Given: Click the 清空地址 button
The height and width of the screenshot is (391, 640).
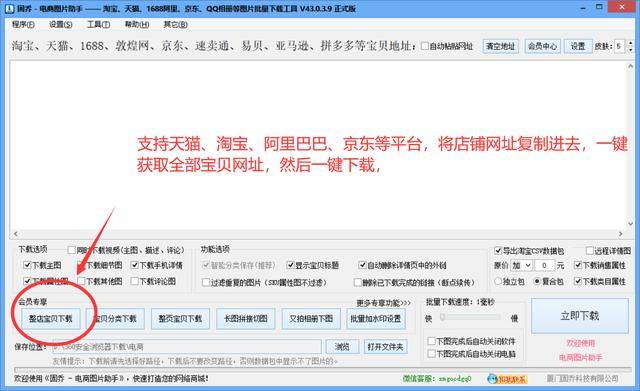Looking at the screenshot, I should tap(500, 46).
